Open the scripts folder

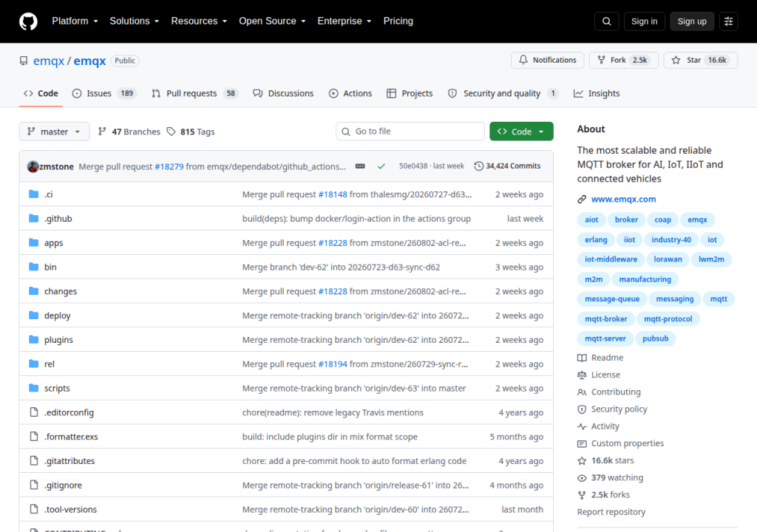click(x=57, y=388)
